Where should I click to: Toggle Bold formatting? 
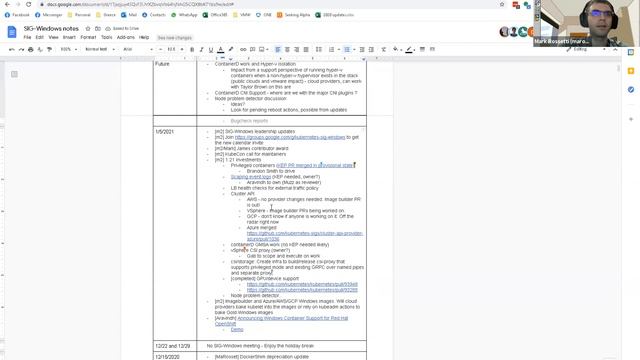(x=192, y=49)
